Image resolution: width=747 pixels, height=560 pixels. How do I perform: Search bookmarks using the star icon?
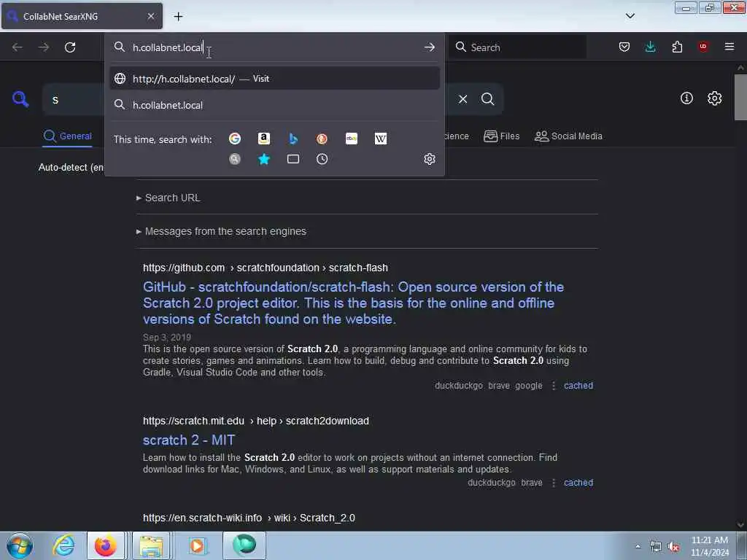pyautogui.click(x=264, y=159)
